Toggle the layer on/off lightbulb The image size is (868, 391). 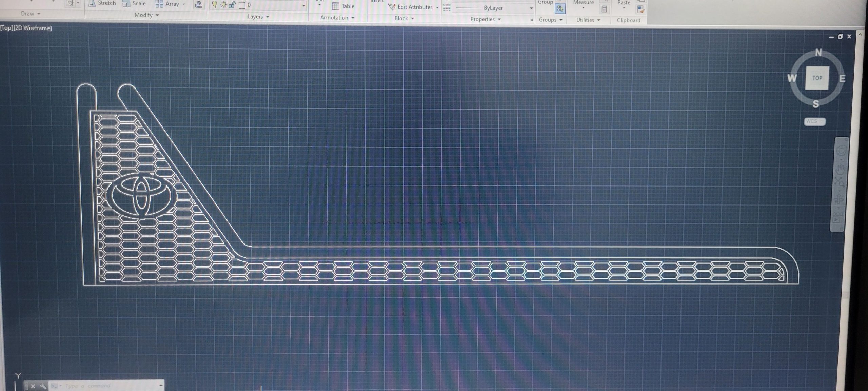point(214,5)
